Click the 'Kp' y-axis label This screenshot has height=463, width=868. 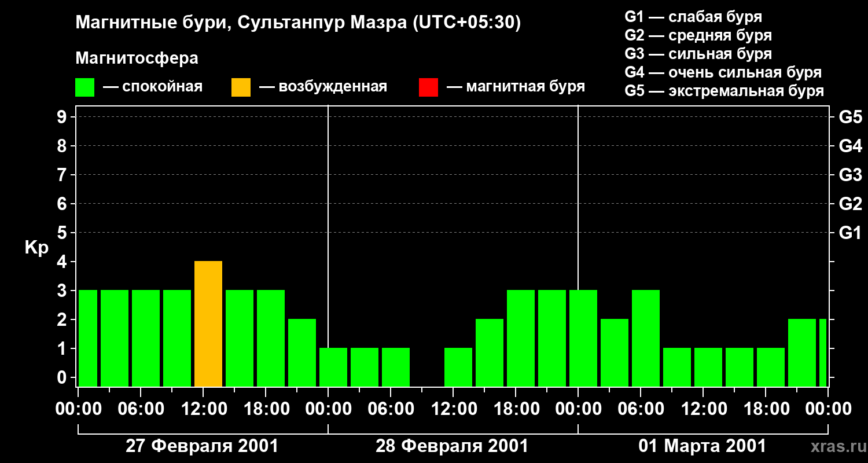click(36, 248)
